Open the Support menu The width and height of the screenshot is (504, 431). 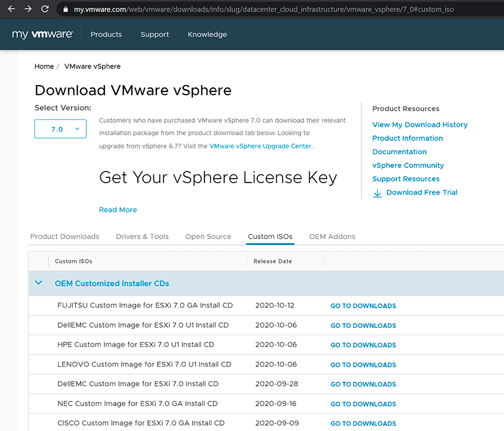coord(154,34)
